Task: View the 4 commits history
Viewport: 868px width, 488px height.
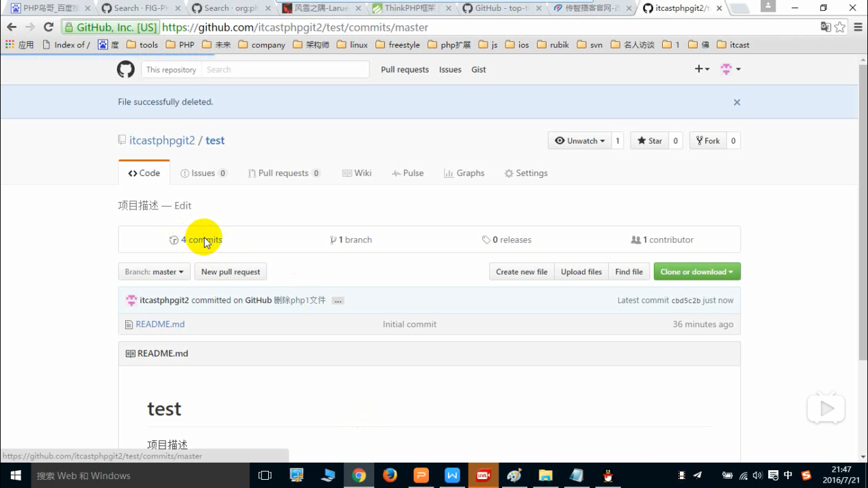Action: point(196,240)
